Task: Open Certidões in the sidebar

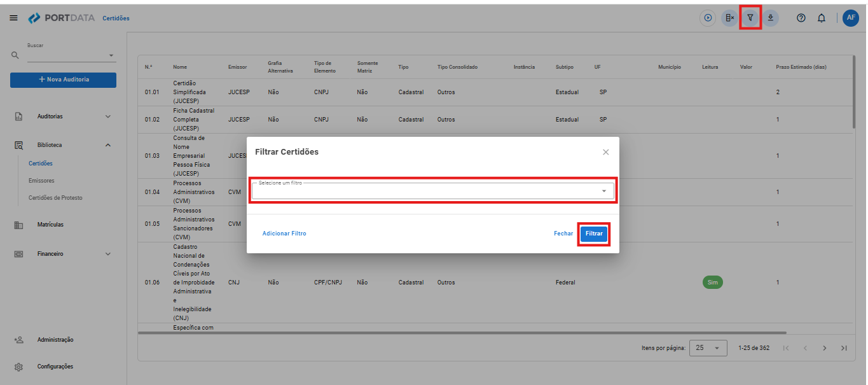Action: (41, 164)
